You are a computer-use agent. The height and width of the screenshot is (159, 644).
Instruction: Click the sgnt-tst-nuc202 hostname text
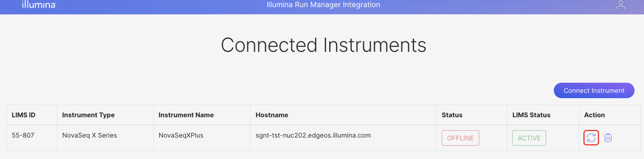pyautogui.click(x=313, y=135)
